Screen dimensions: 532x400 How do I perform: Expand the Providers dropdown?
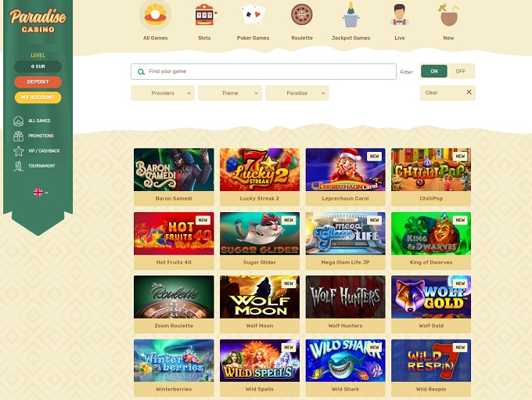coord(163,93)
